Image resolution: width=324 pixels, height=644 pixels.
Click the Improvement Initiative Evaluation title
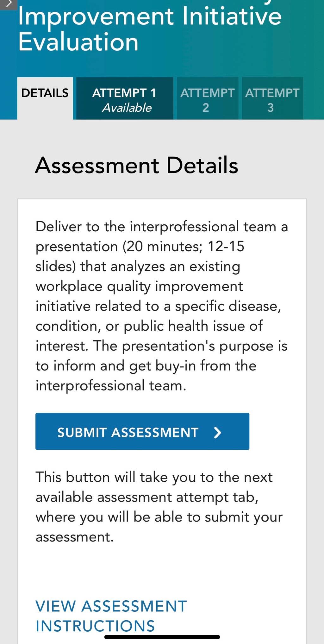tap(150, 29)
